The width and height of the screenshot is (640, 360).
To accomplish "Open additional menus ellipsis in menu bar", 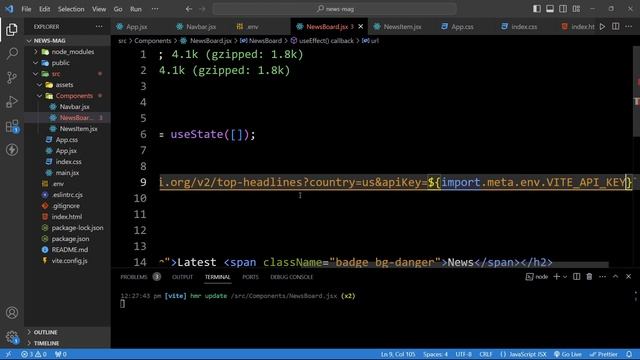I will 155,9.
